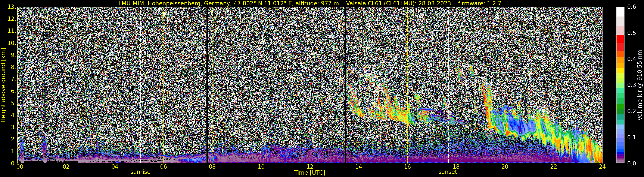The image size is (644, 177).
Task: Click the height axis tick '1.'
Action: [x=13, y=151]
